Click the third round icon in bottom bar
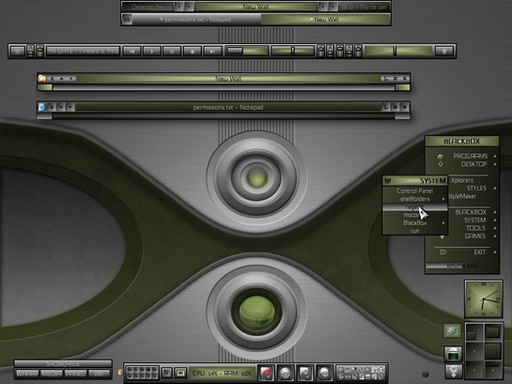The width and height of the screenshot is (512, 384). click(x=305, y=373)
